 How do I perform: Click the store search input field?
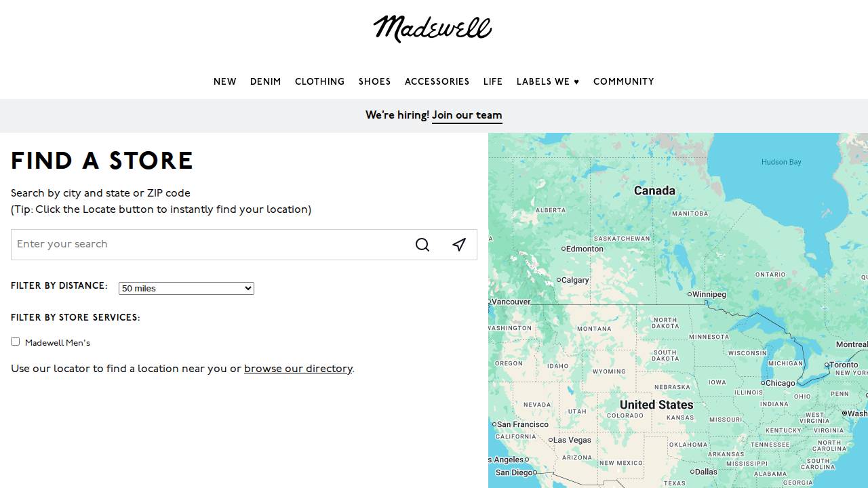click(203, 244)
